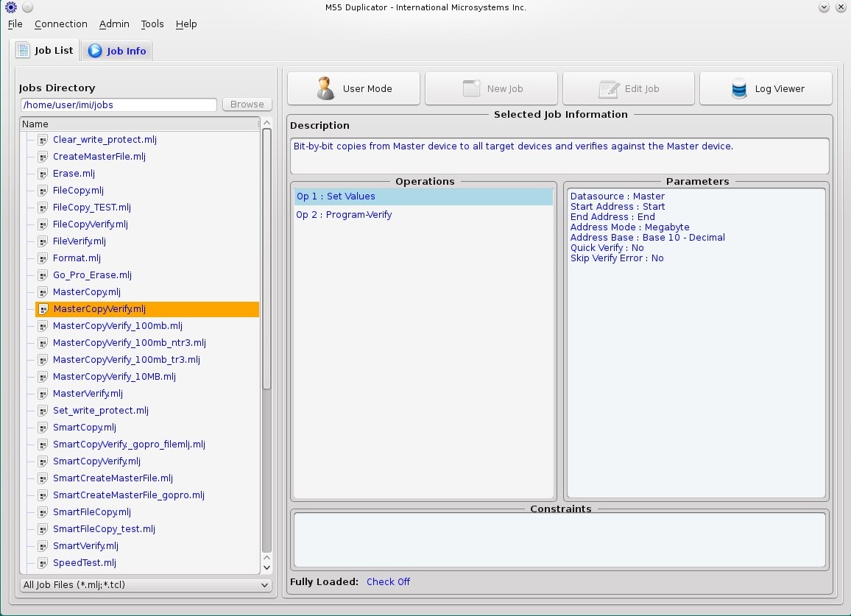Select MasterCopyVerify_100mb_tr3.mlj job
The image size is (851, 616).
(x=127, y=360)
